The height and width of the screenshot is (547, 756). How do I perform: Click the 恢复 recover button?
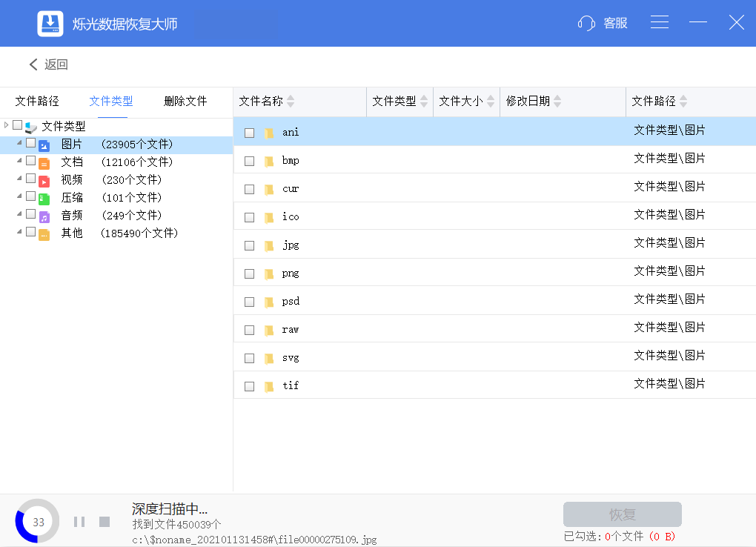point(622,514)
